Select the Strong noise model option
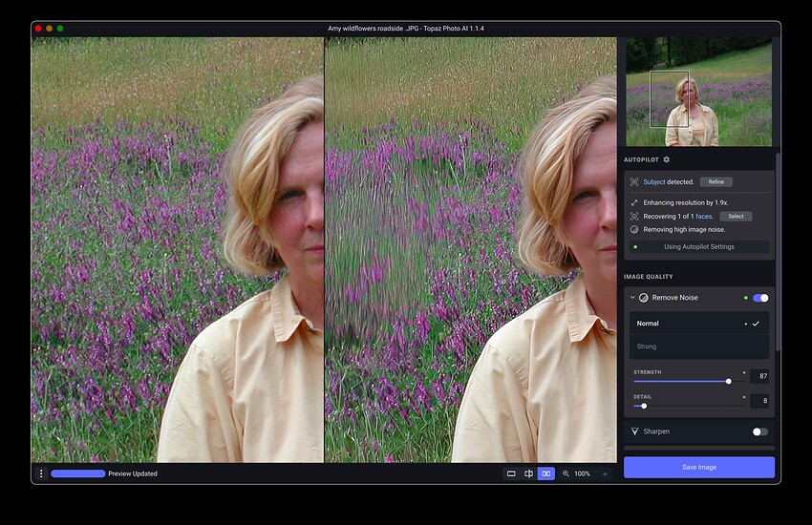 (698, 346)
